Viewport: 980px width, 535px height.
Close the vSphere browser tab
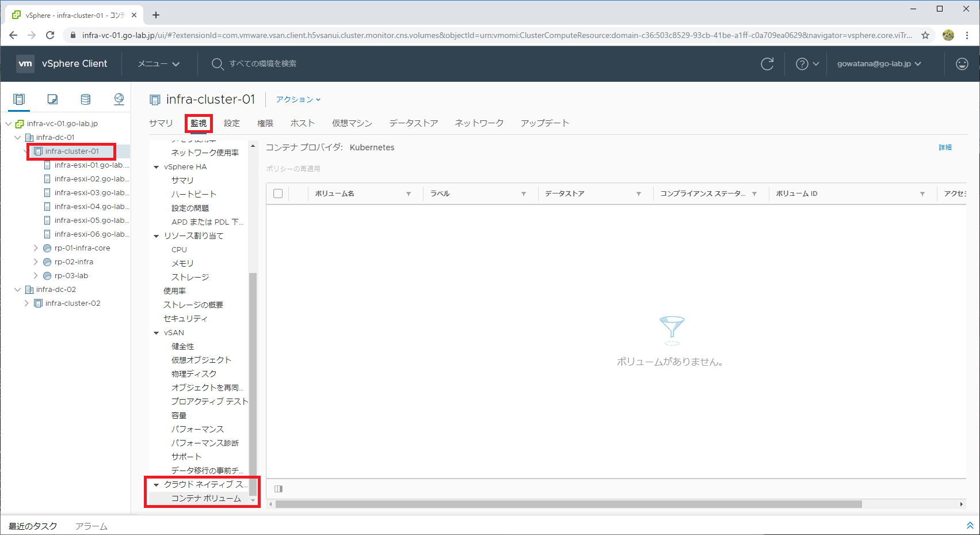point(134,15)
